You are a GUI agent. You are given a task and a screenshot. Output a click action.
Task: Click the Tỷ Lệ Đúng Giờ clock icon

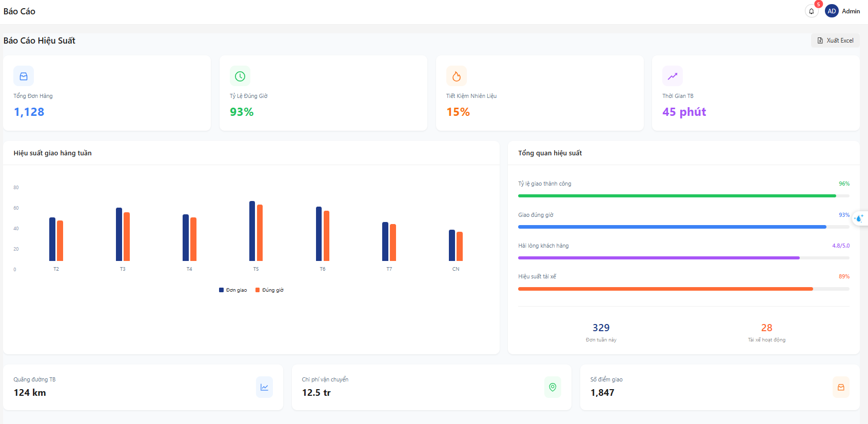tap(240, 76)
